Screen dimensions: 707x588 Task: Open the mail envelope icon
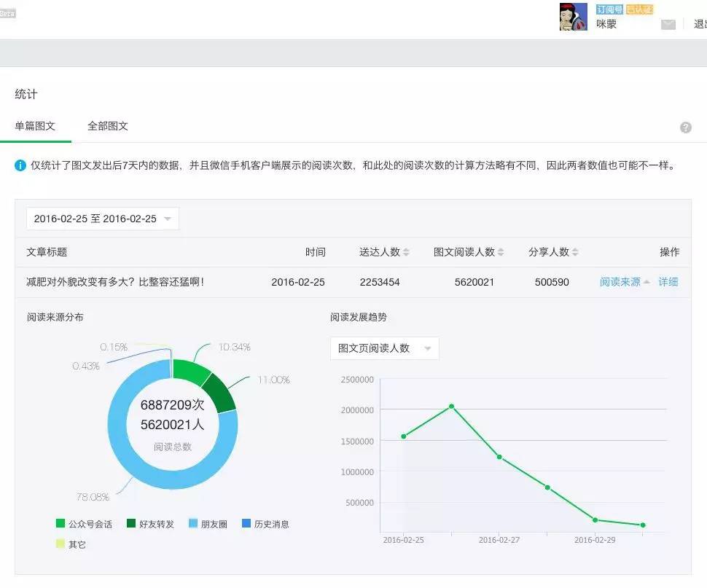668,24
